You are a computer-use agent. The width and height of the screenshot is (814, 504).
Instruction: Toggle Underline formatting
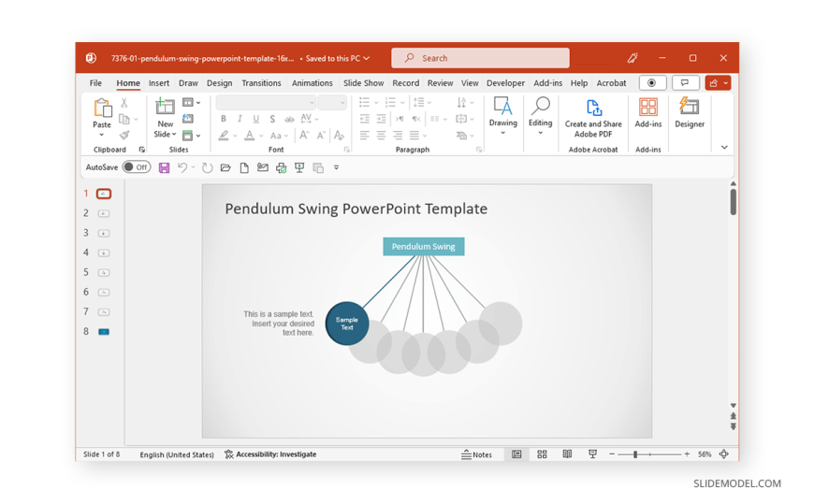pyautogui.click(x=256, y=119)
